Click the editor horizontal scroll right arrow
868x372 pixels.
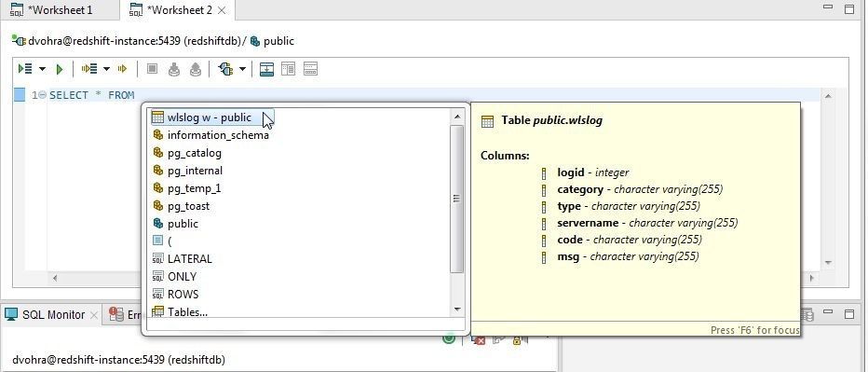tap(812, 278)
